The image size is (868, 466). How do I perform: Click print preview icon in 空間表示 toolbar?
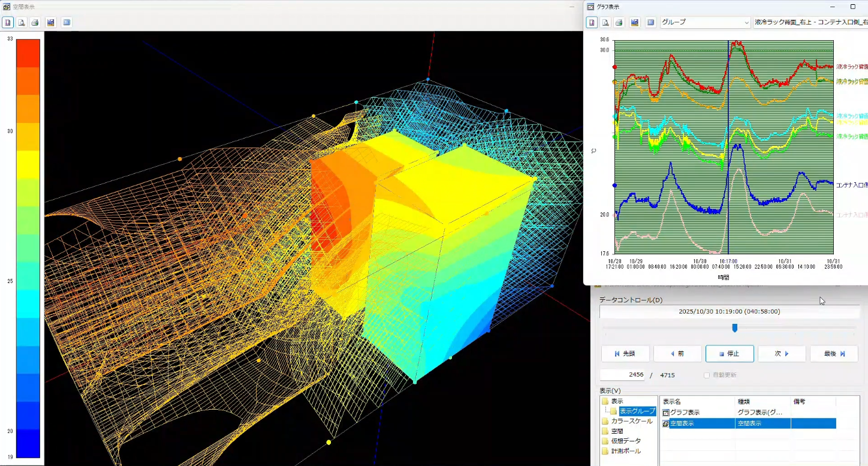[x=21, y=22]
